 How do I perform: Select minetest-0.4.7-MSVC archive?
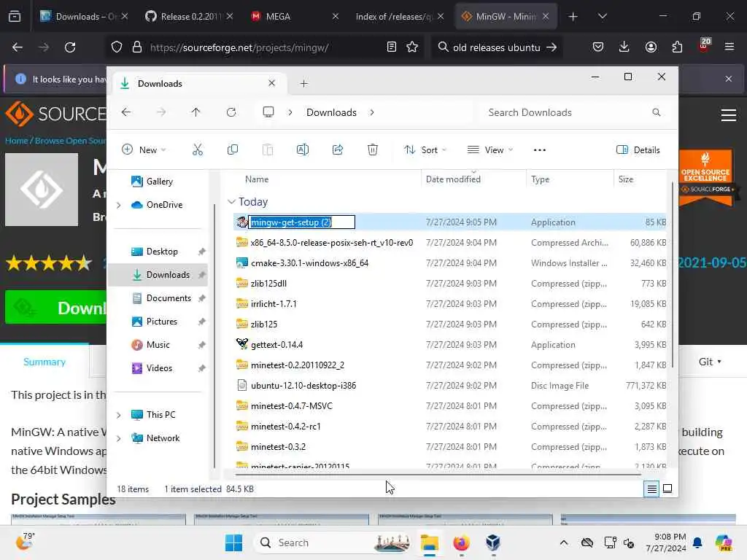[x=291, y=406]
